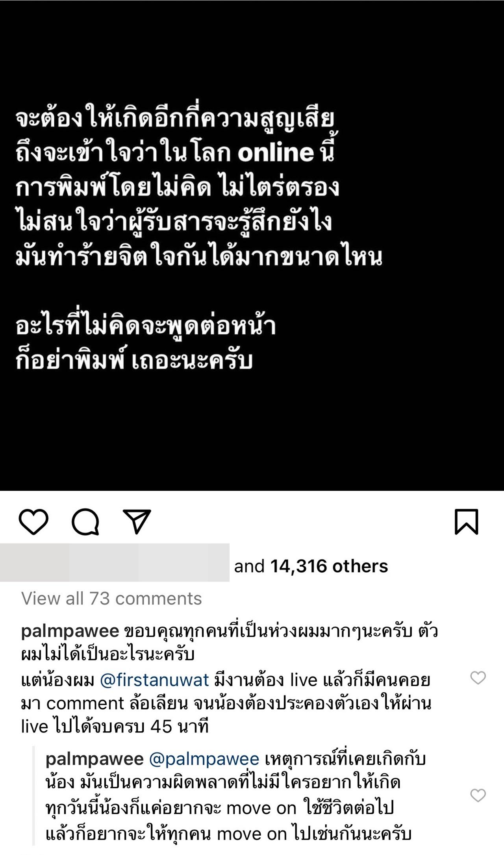504x855 pixels.
Task: Tap the word online in post image
Action: (276, 153)
